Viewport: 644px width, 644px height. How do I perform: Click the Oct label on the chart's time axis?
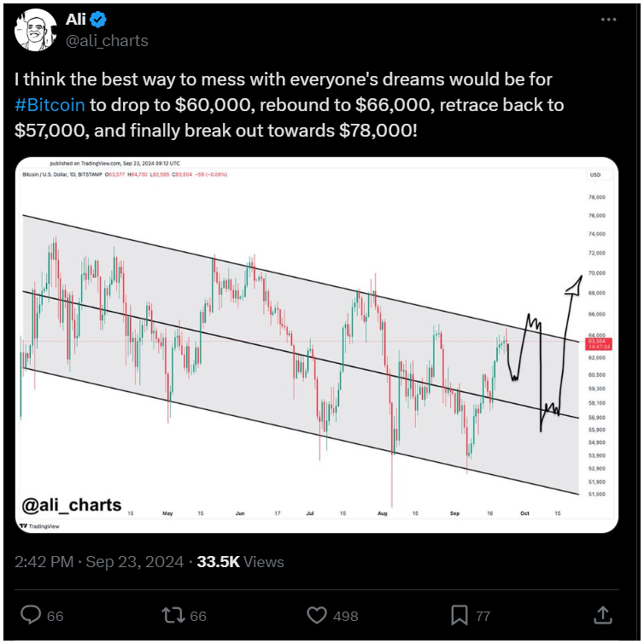(x=524, y=513)
